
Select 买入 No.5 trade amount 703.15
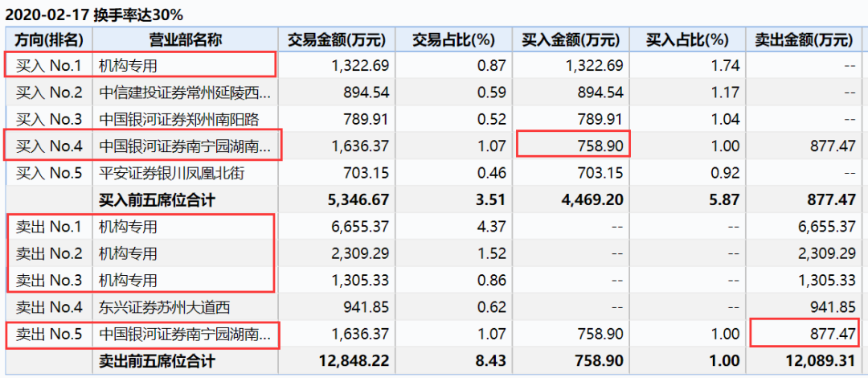click(x=366, y=174)
